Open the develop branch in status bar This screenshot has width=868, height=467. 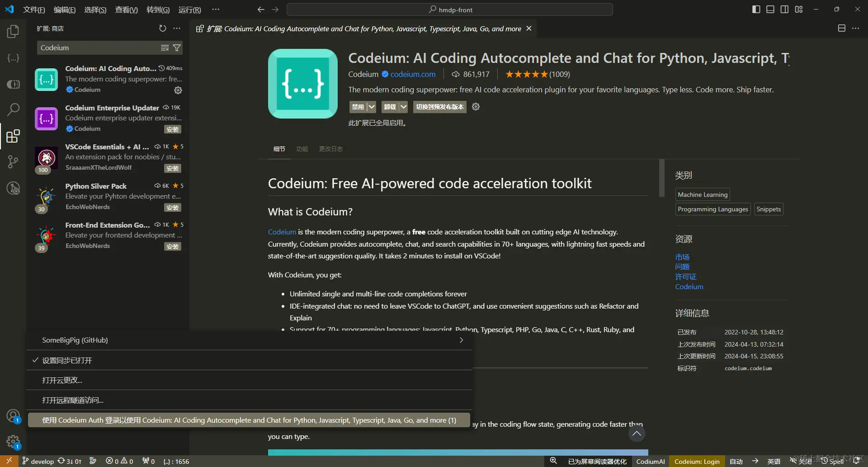pos(38,461)
